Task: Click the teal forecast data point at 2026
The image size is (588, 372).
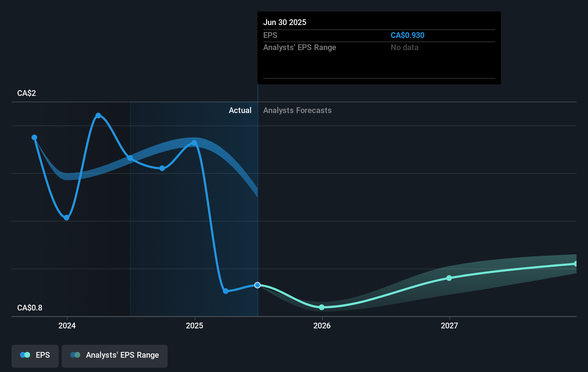Action: coord(322,307)
